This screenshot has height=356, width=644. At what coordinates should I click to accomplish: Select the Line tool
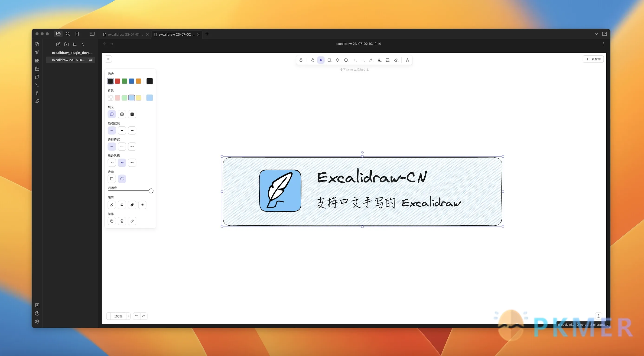click(x=362, y=60)
